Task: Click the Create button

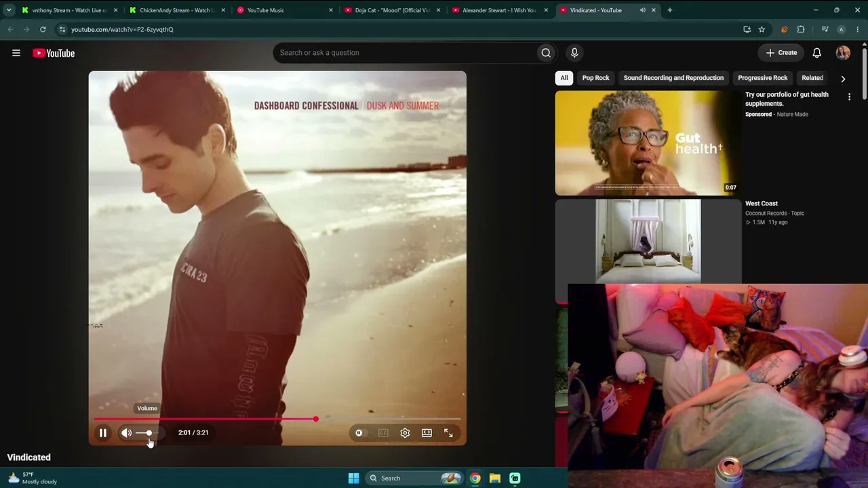Action: click(781, 53)
